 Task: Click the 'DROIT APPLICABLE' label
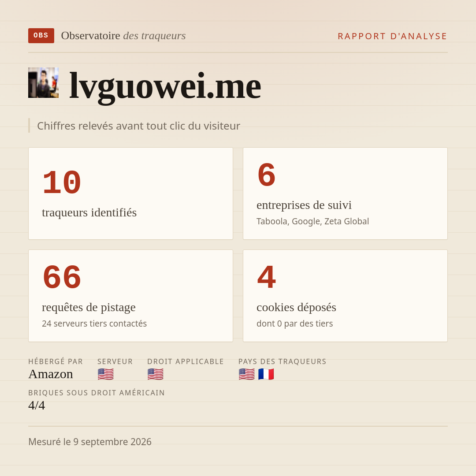(x=186, y=361)
